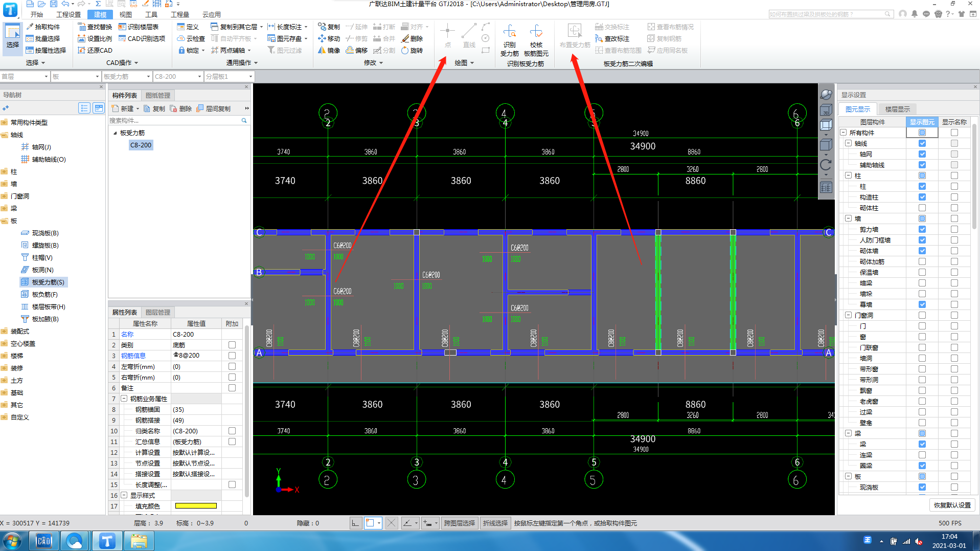This screenshot has height=551, width=980.
Task: Open the 首层 floor dropdown
Action: point(25,76)
